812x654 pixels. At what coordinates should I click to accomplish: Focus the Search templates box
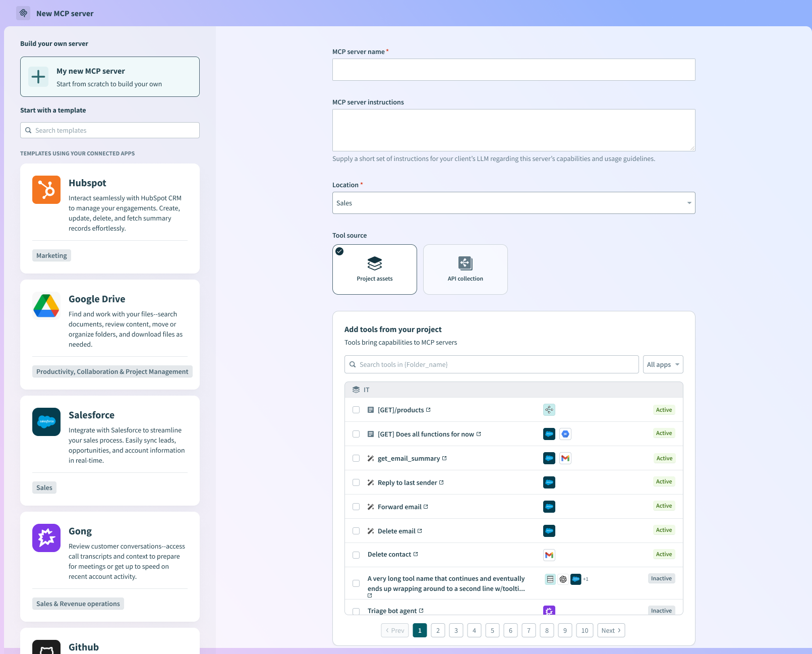pos(110,130)
